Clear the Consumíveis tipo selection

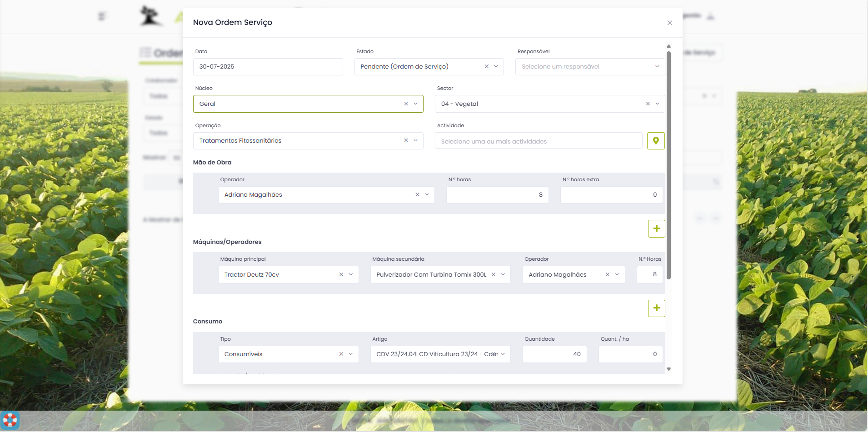[x=341, y=354]
